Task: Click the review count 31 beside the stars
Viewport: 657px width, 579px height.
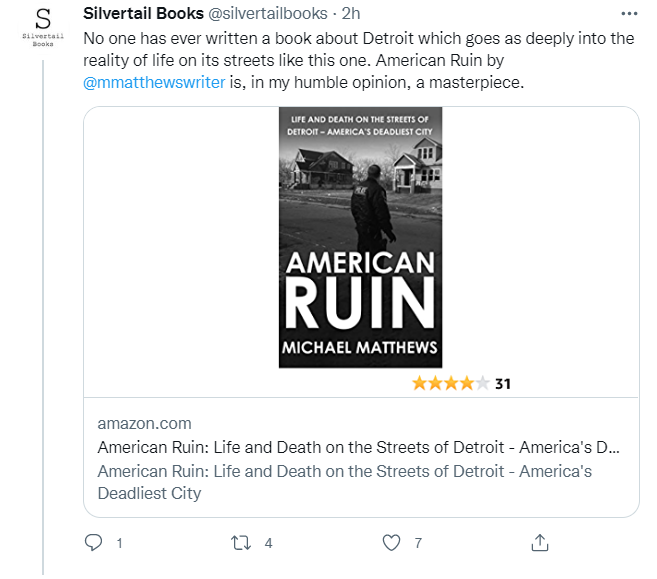Action: pos(503,383)
